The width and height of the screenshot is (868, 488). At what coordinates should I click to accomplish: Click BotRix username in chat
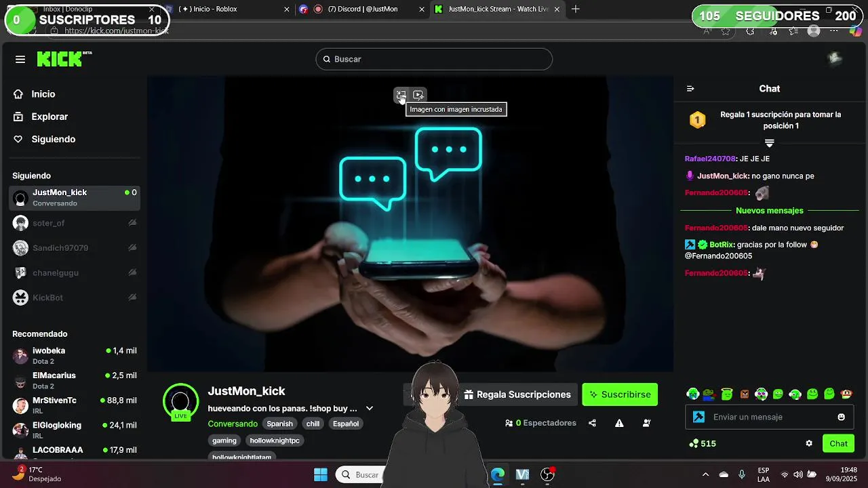[x=722, y=245]
